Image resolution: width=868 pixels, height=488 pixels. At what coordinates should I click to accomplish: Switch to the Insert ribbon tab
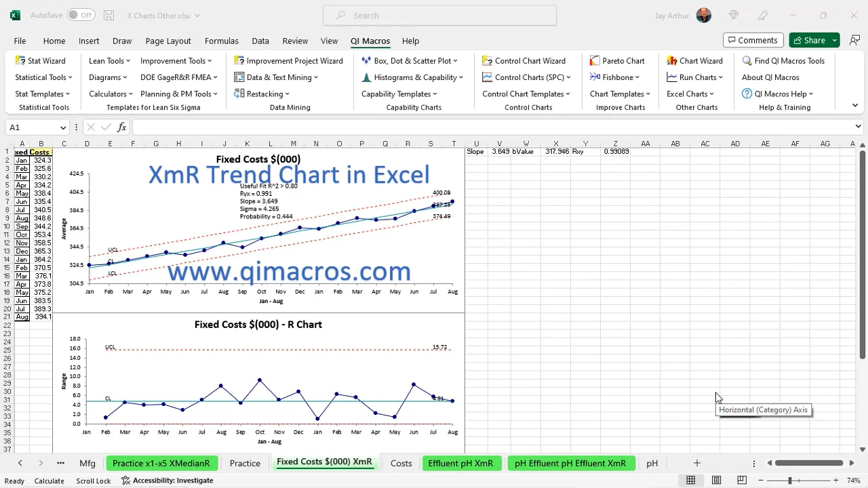click(89, 41)
